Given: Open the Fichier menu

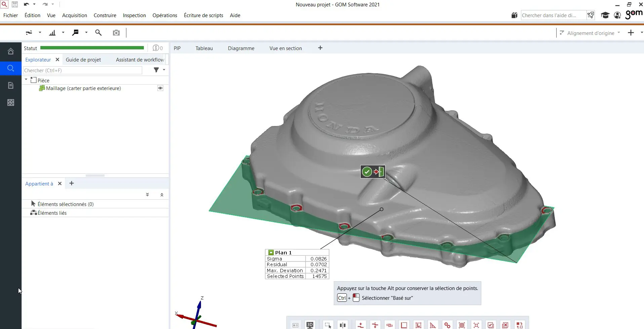Looking at the screenshot, I should 10,15.
